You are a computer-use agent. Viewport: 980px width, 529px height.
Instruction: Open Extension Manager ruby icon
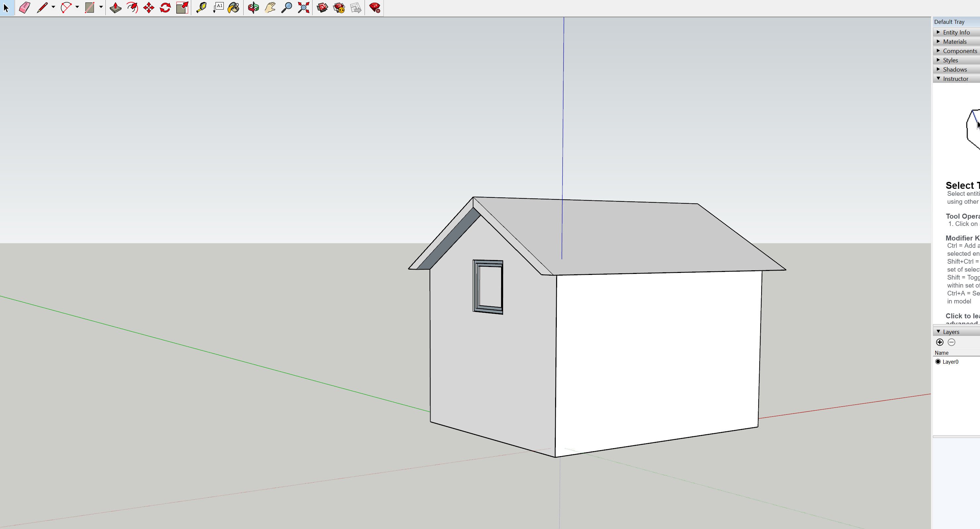pyautogui.click(x=375, y=8)
